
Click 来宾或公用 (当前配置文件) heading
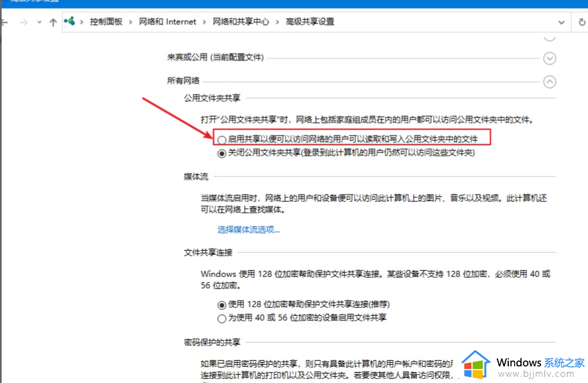pos(215,58)
